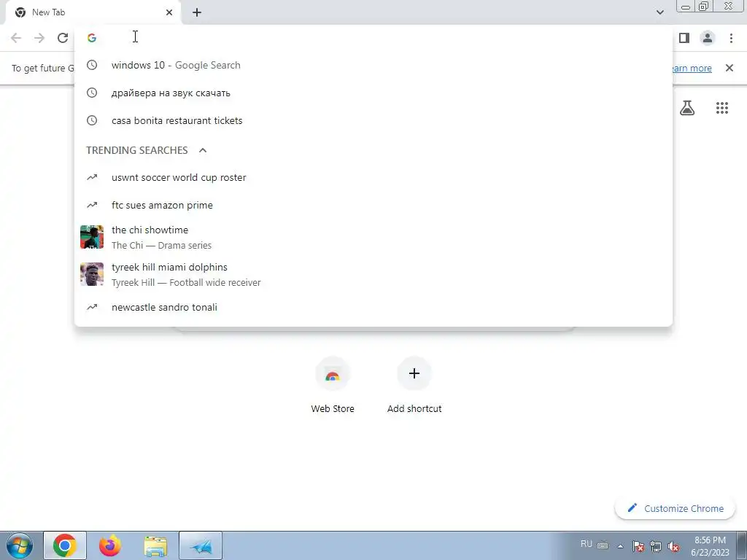This screenshot has width=747, height=560.
Task: Select the 'windows 10 - Google Search' suggestion
Action: click(x=373, y=65)
